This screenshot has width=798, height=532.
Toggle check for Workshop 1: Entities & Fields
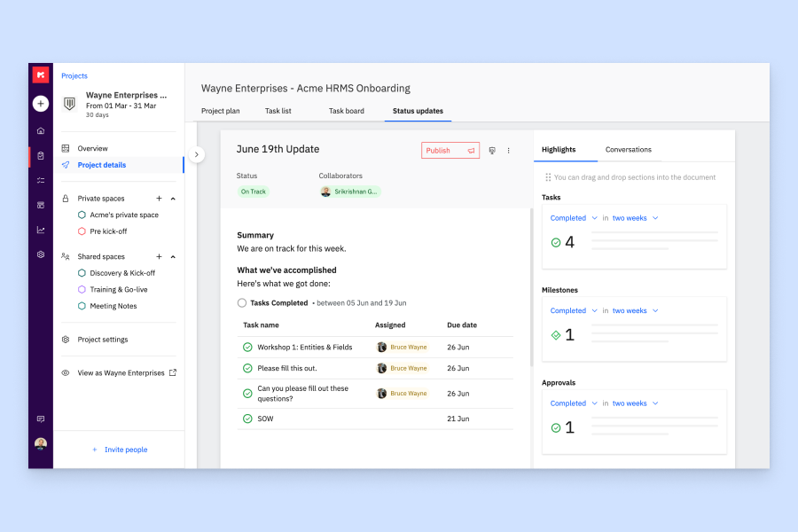(247, 348)
